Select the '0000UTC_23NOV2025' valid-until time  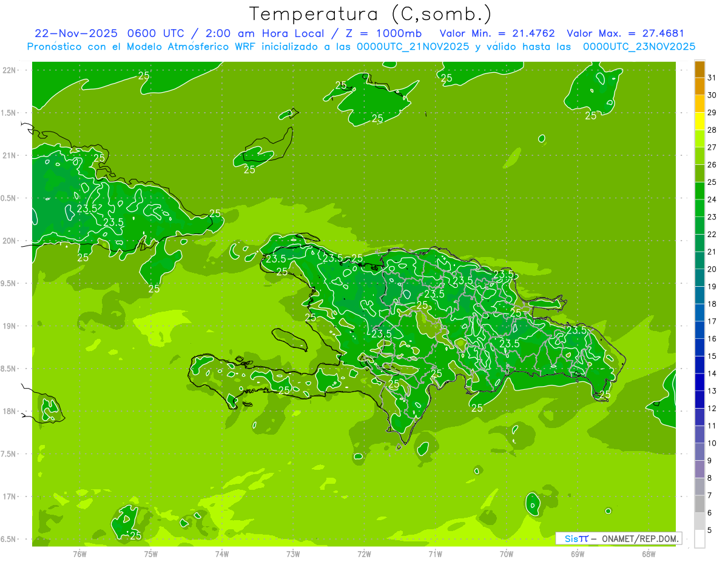click(x=639, y=47)
